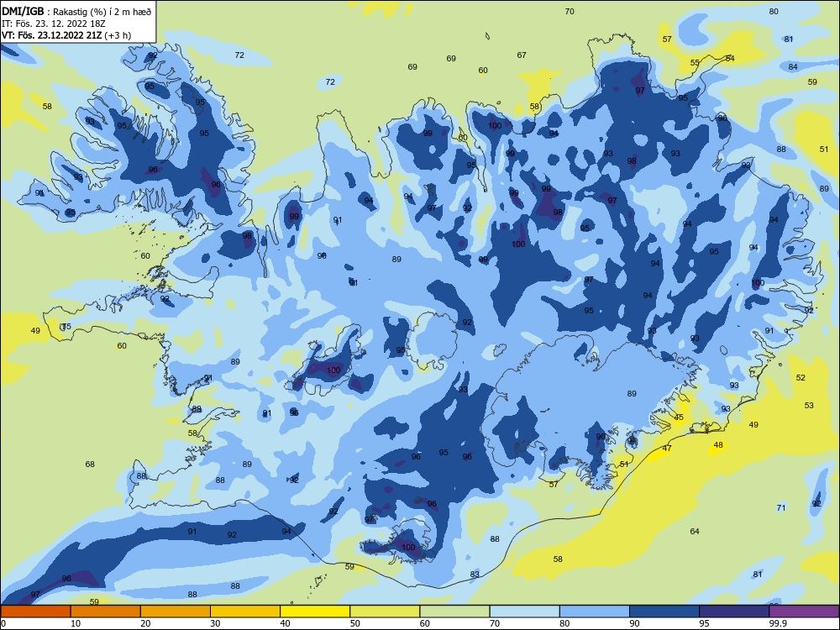Click the '67' humidity value on the map

point(522,55)
